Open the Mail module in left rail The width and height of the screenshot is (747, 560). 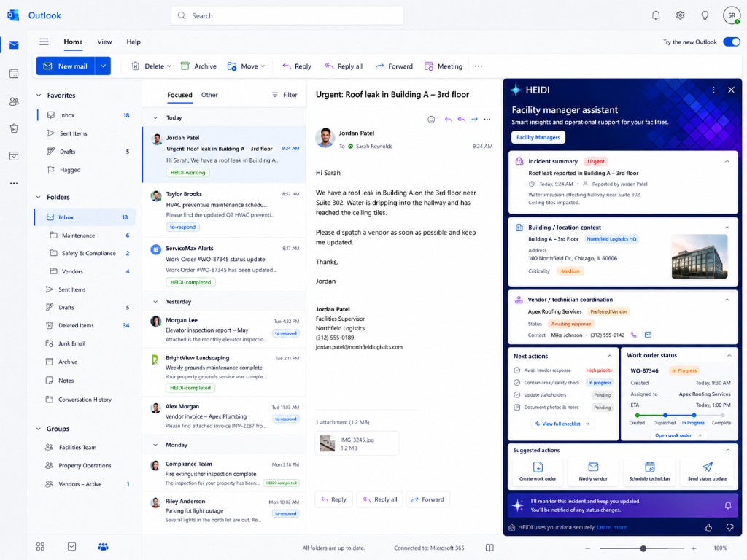pos(14,45)
